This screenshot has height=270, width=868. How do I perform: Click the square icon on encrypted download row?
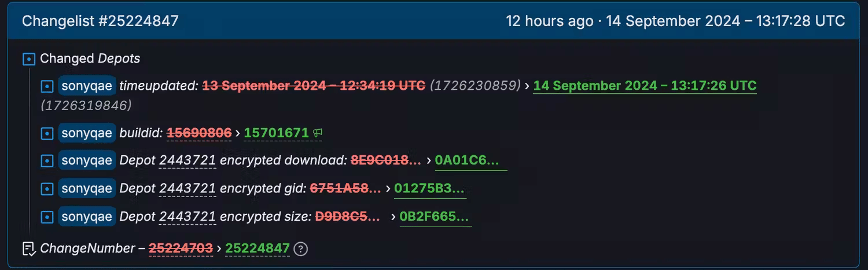pos(47,161)
